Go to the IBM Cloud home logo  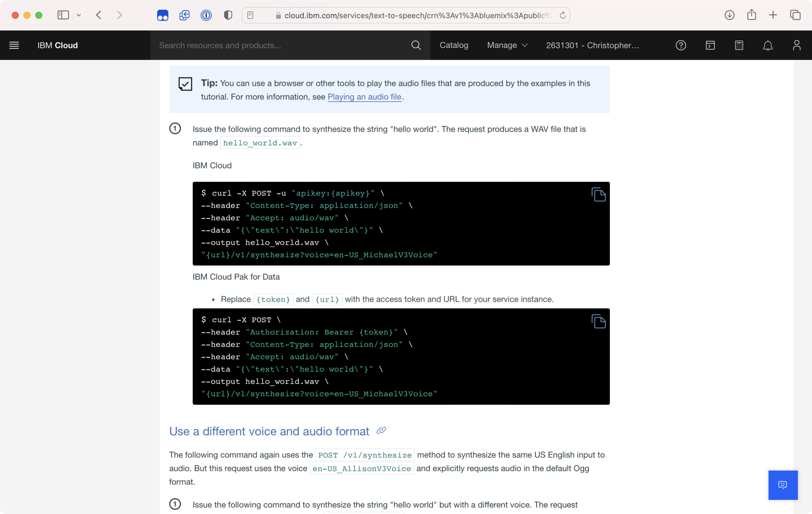(58, 45)
